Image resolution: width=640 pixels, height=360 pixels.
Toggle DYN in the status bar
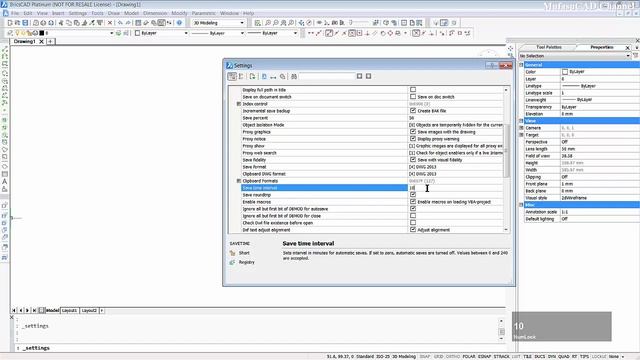[x=552, y=357]
